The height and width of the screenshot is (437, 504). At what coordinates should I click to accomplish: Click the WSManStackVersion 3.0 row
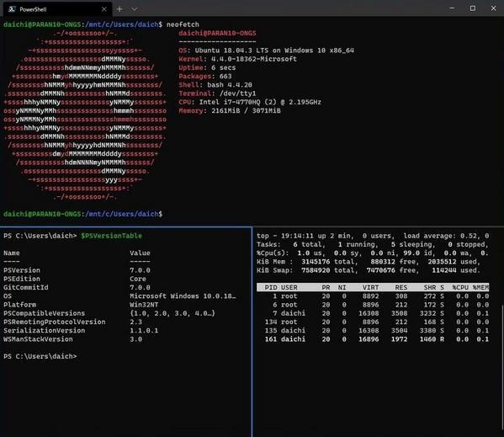73,339
